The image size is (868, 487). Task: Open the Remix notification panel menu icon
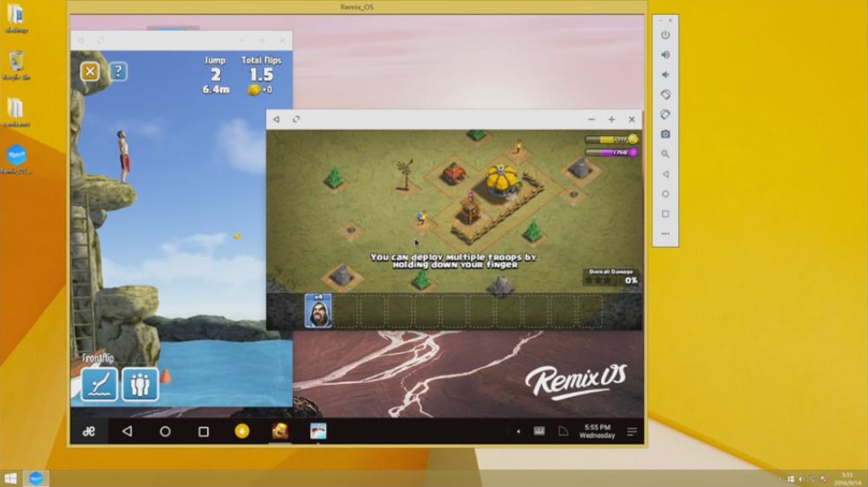[631, 431]
